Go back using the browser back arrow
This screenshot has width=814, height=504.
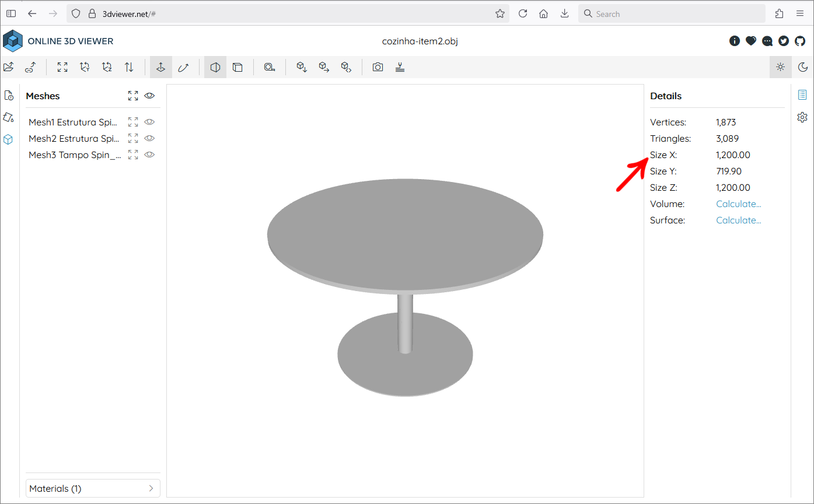tap(32, 13)
